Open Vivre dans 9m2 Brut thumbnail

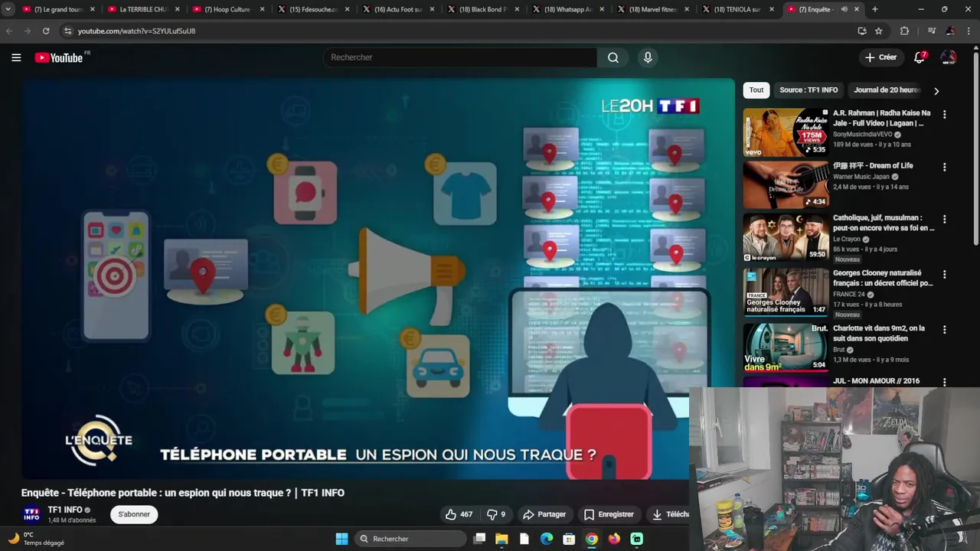[x=786, y=347]
